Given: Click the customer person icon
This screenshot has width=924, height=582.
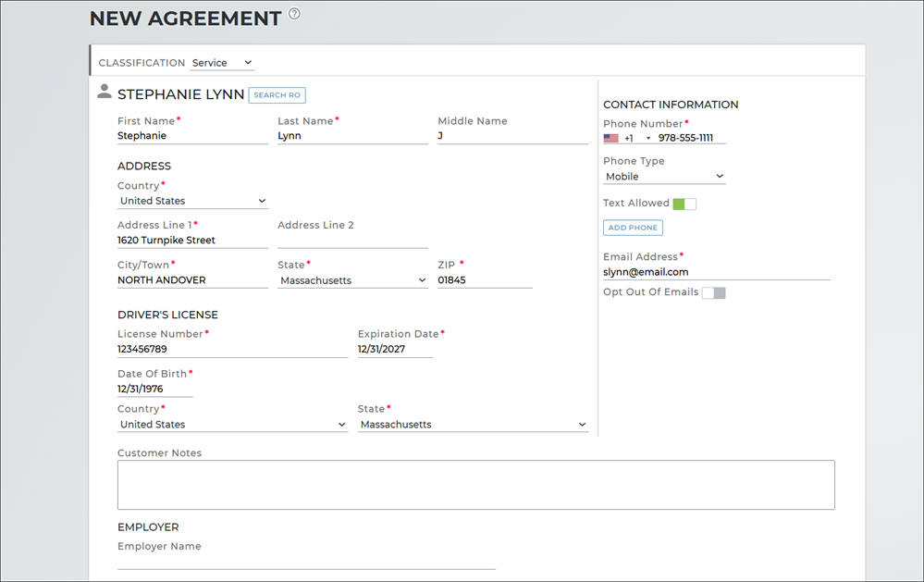Looking at the screenshot, I should (x=105, y=92).
